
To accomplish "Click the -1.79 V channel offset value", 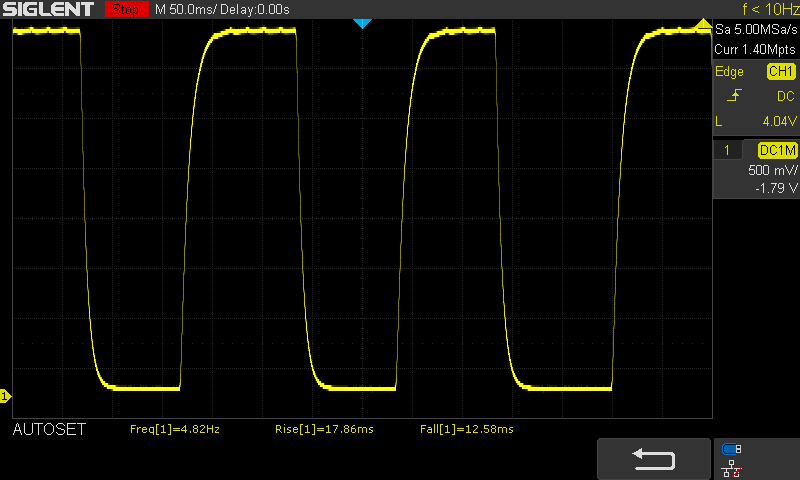I will pos(776,188).
